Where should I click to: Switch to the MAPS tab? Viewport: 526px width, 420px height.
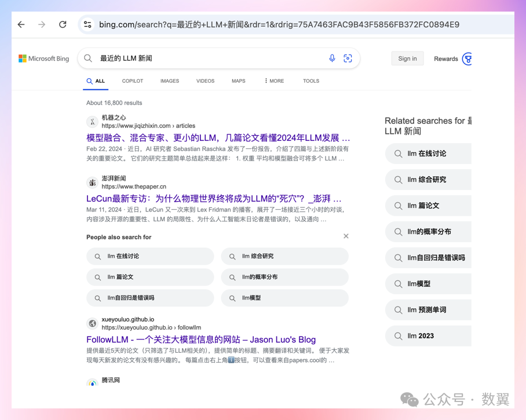pyautogui.click(x=239, y=81)
